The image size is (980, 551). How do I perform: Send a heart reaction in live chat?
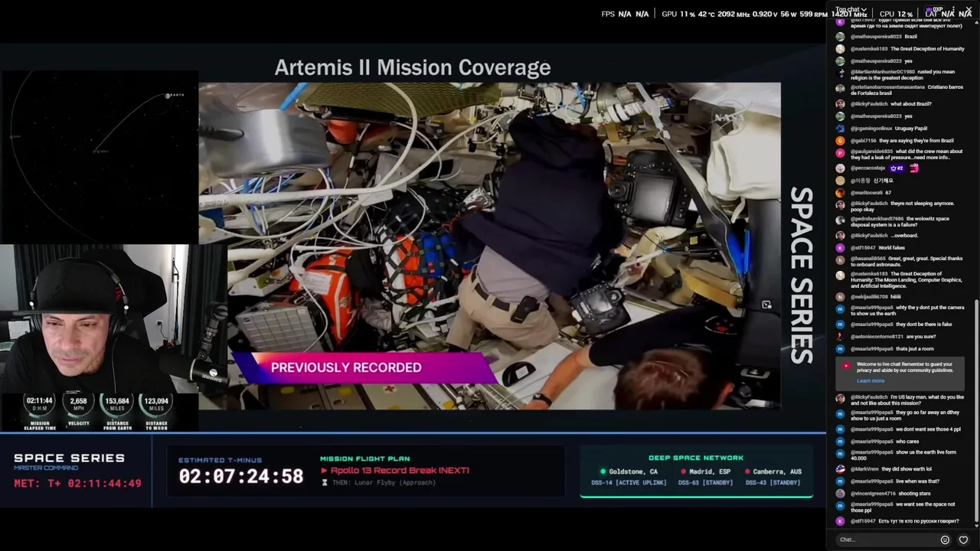click(x=963, y=540)
